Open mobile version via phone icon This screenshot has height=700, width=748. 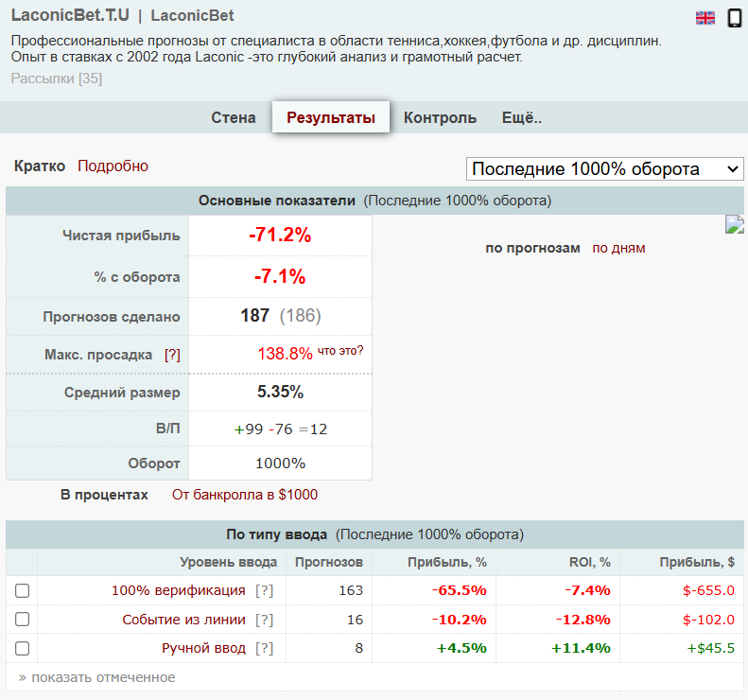[x=735, y=17]
